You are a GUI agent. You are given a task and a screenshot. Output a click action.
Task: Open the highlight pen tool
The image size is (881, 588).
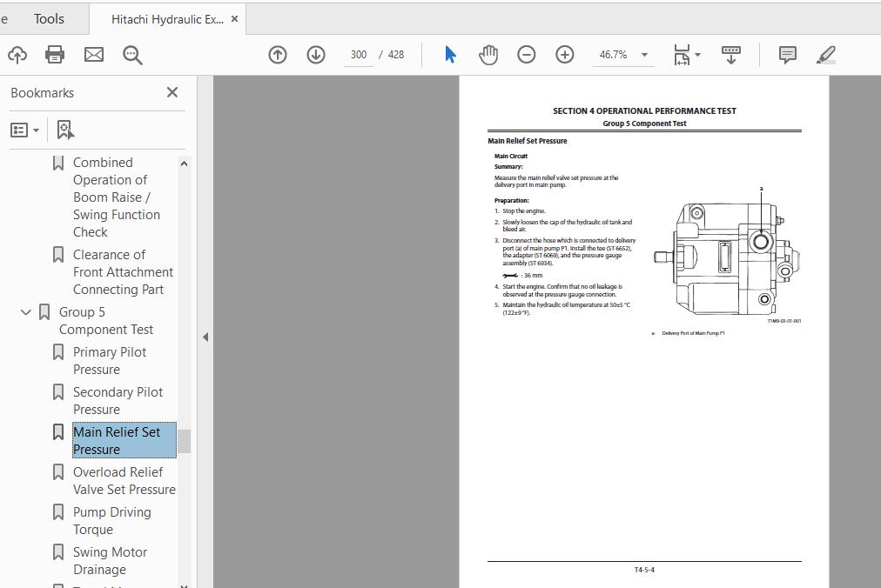(826, 55)
